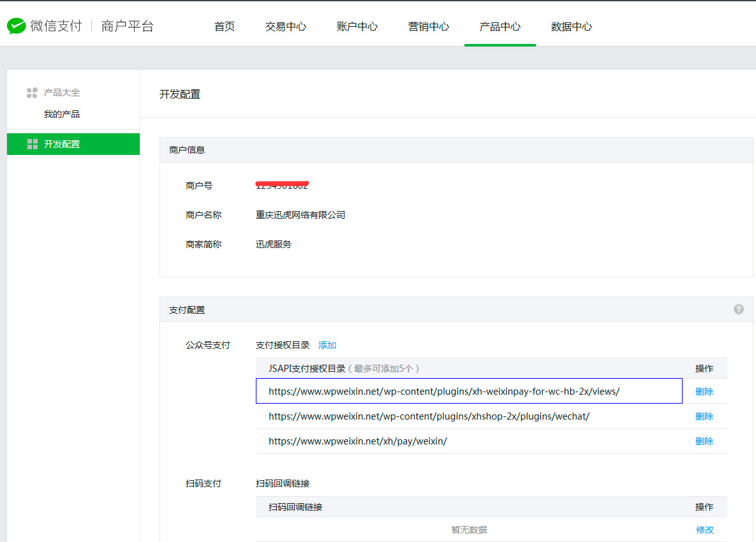Click the WeChat Pay logo icon
756x542 pixels.
[17, 26]
